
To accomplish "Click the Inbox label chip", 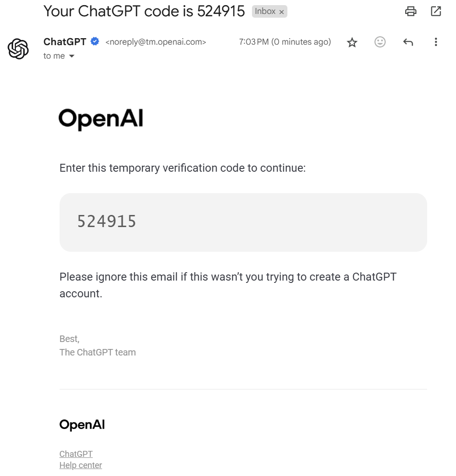I will point(265,12).
